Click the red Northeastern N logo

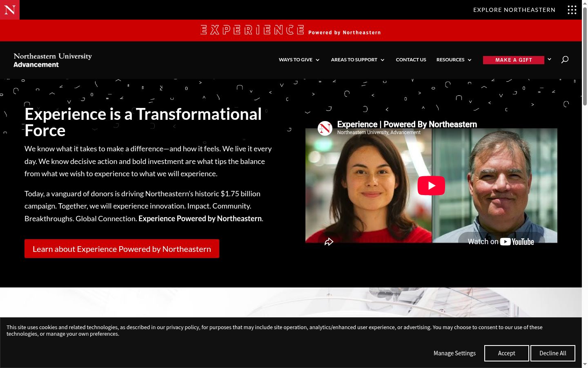(10, 10)
